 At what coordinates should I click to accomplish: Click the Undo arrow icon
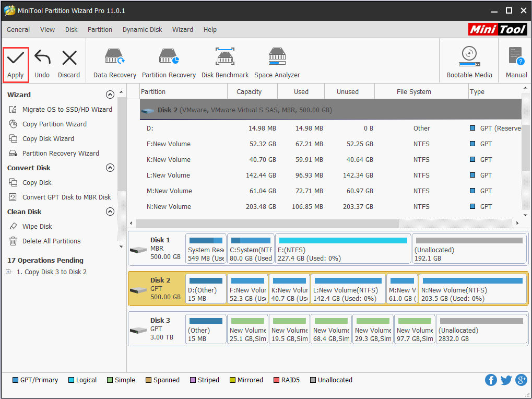click(42, 57)
